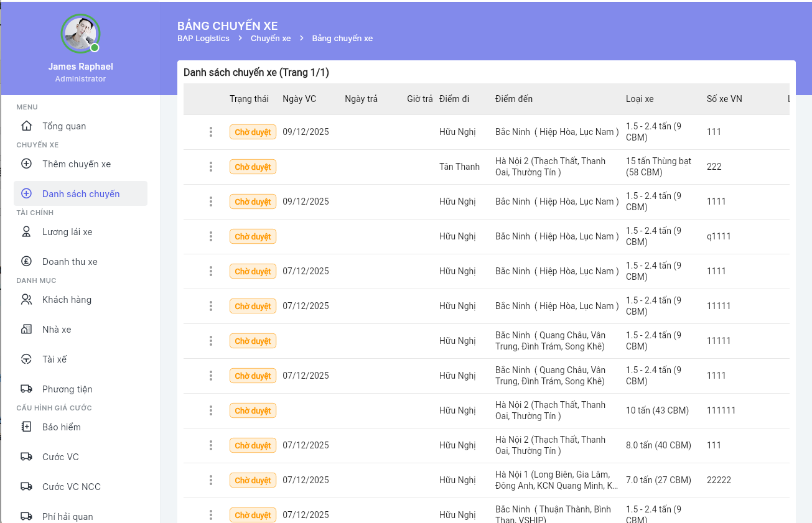
Task: Click the BAP Logistics breadcrumb link
Action: tap(203, 39)
